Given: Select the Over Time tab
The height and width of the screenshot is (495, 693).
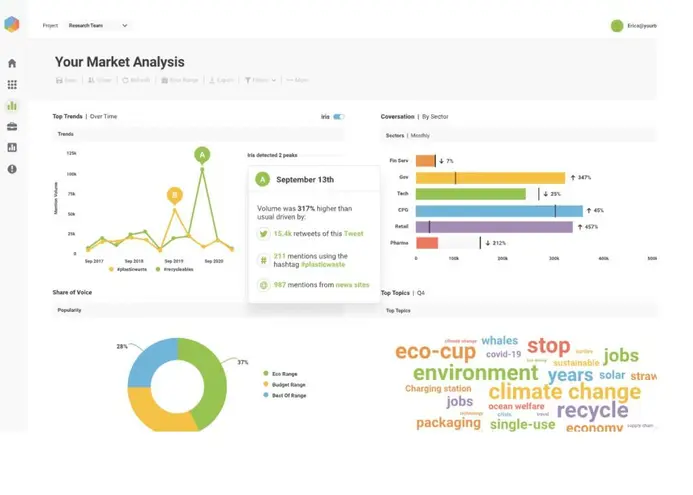Looking at the screenshot, I should point(104,117).
